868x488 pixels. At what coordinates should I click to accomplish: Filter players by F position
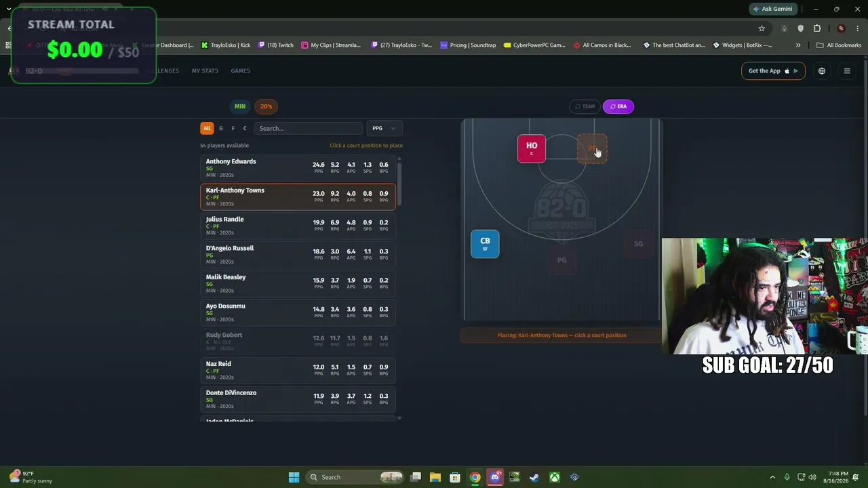coord(233,128)
